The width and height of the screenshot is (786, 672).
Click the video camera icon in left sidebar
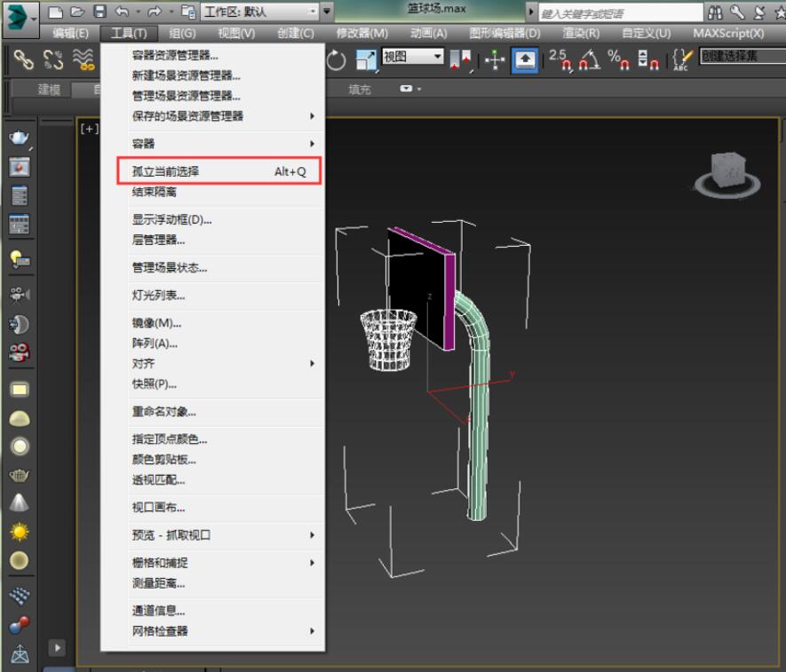[20, 294]
